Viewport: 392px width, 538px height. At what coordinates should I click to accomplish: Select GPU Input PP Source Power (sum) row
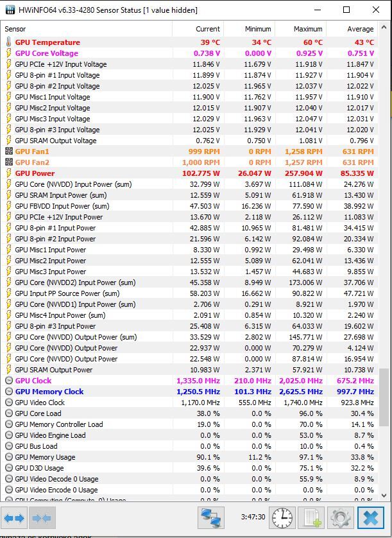[x=189, y=293]
